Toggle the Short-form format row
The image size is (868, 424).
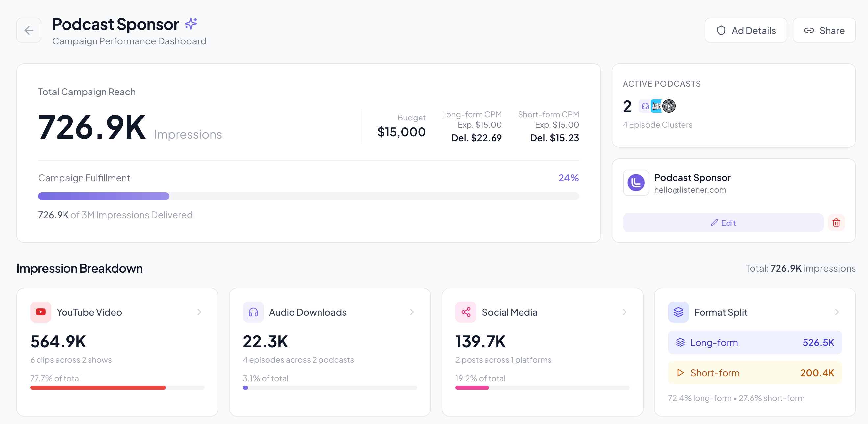point(755,373)
